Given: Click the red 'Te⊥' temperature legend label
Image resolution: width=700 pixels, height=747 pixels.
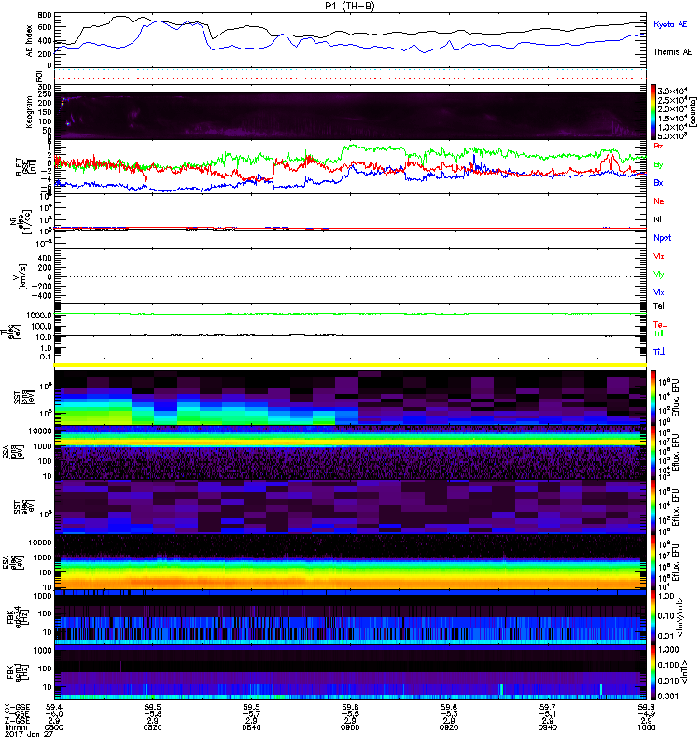Looking at the screenshot, I should (660, 324).
